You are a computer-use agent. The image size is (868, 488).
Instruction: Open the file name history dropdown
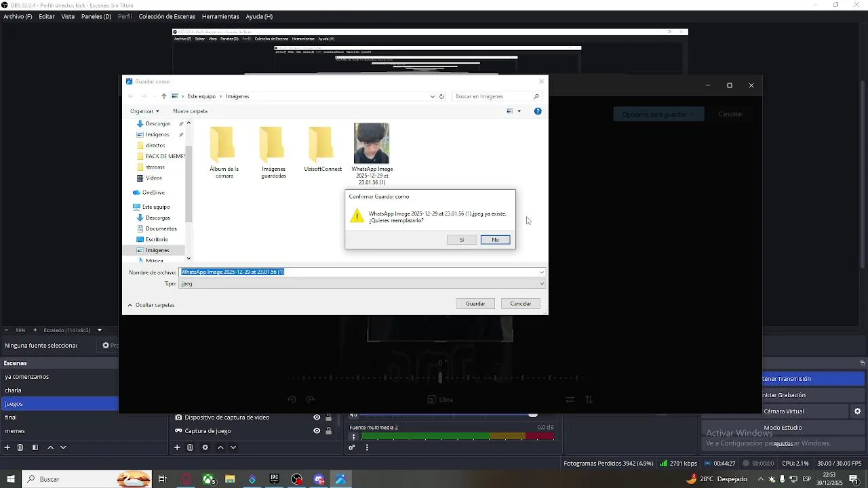(541, 272)
